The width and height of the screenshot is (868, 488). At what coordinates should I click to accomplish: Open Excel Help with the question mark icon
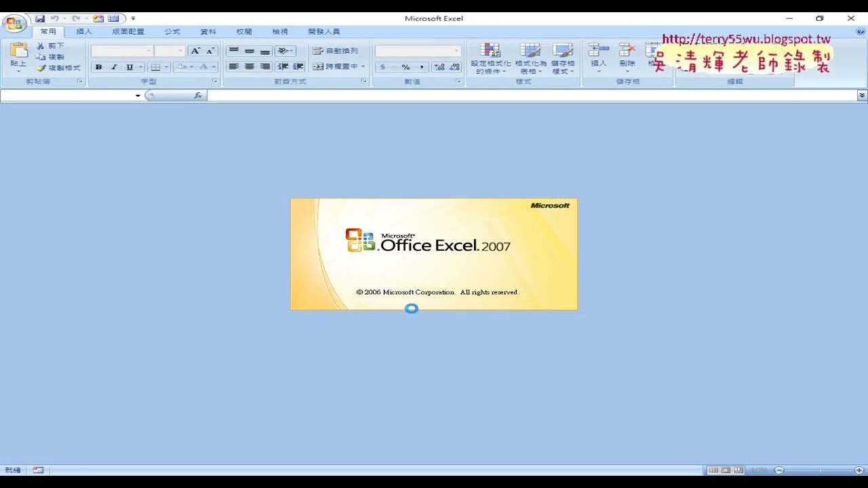point(861,31)
